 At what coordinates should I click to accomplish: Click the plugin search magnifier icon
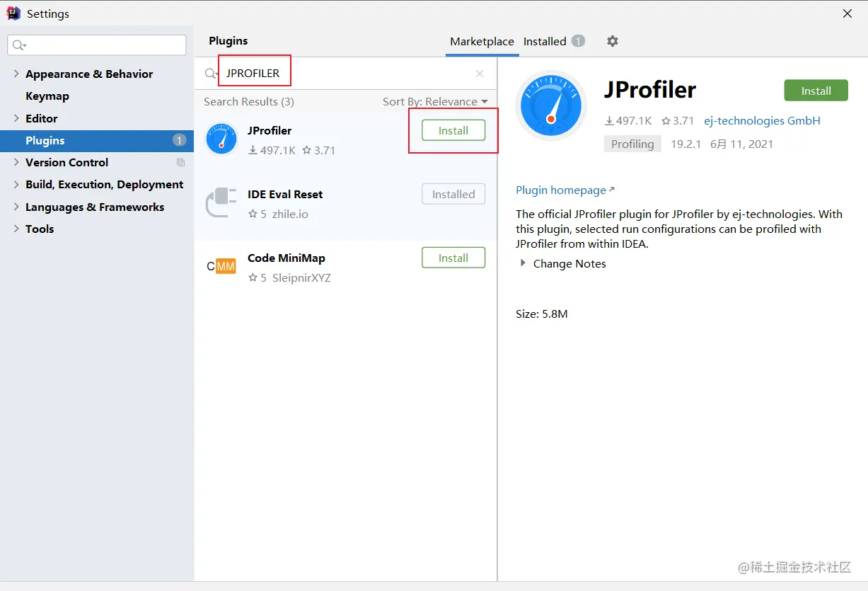click(x=211, y=74)
